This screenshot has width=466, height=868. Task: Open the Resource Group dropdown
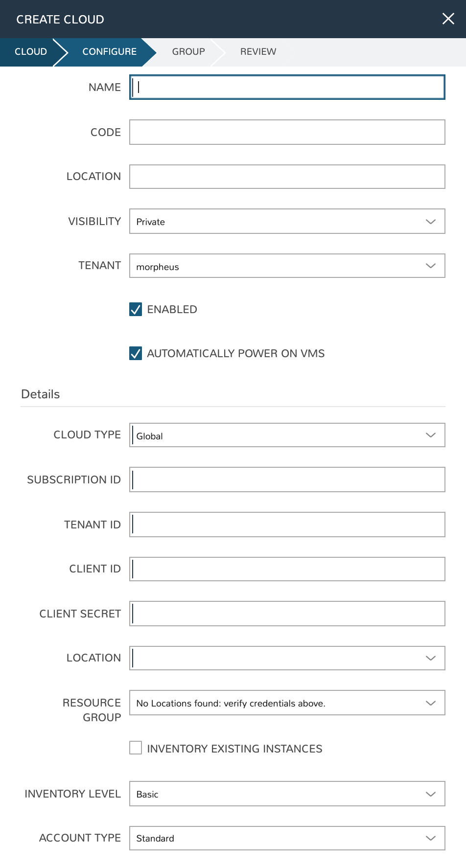tap(287, 703)
